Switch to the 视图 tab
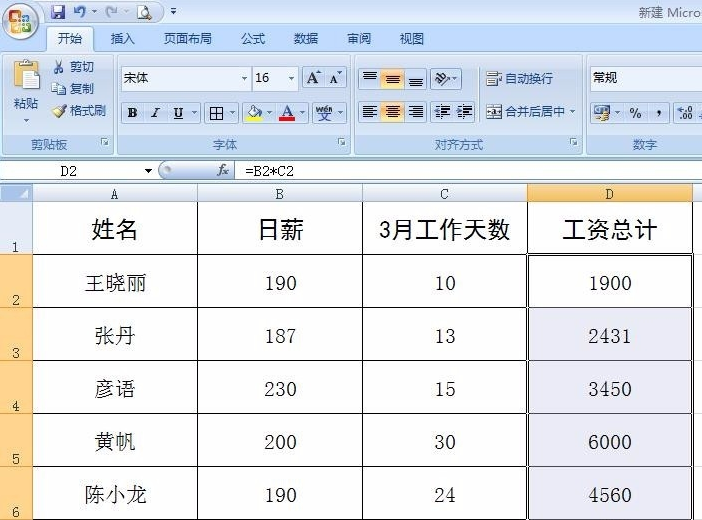Image resolution: width=702 pixels, height=520 pixels. (411, 39)
